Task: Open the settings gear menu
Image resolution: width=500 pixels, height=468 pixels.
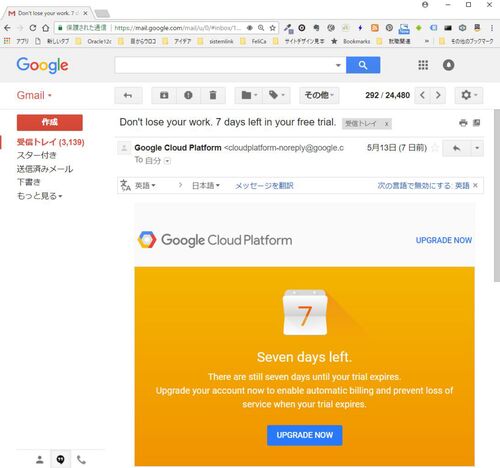Action: (x=469, y=96)
